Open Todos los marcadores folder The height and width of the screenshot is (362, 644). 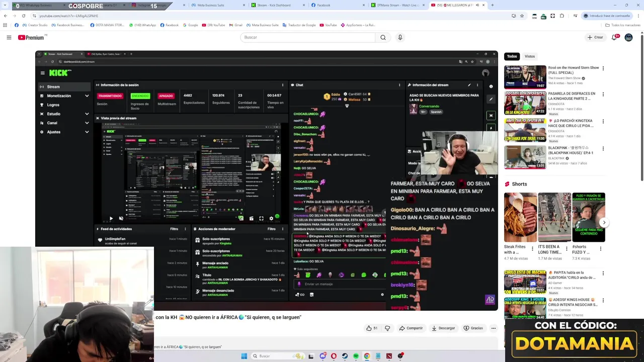click(623, 25)
